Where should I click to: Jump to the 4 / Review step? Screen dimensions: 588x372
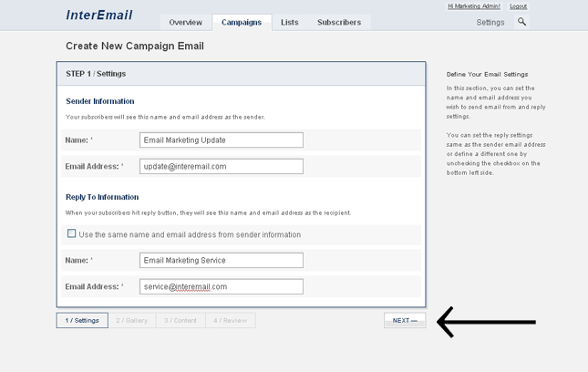pyautogui.click(x=230, y=321)
